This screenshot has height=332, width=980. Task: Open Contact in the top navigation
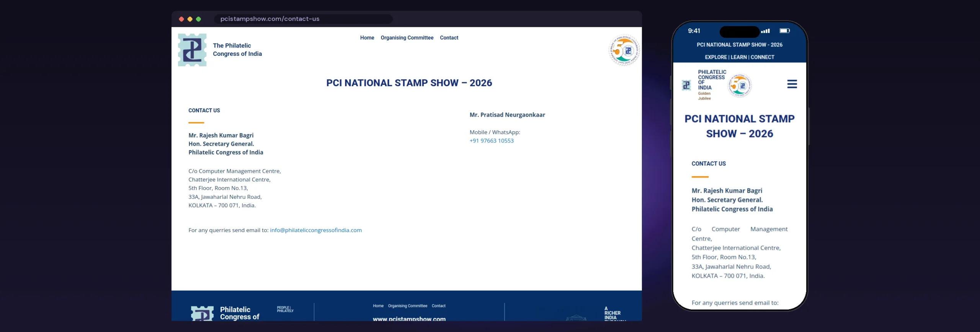449,37
